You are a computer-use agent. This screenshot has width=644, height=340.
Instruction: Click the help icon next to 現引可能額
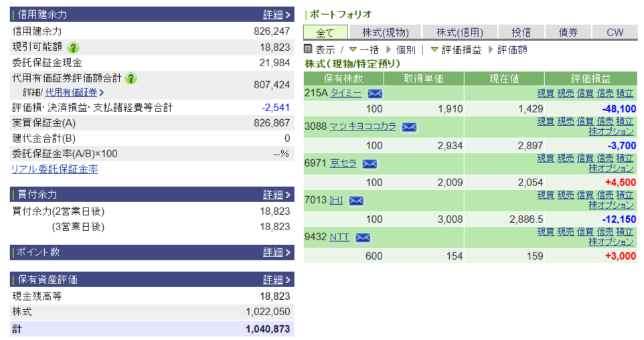point(74,48)
